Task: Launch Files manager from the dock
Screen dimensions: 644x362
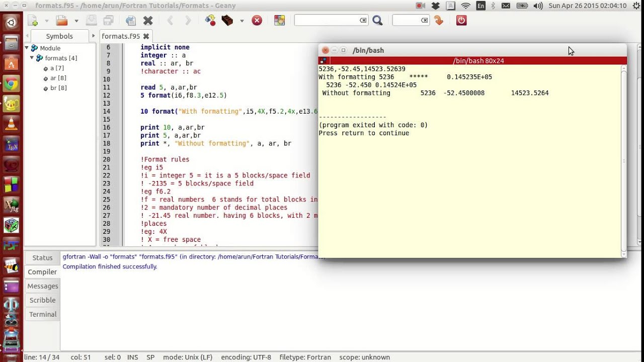Action: pos(11,43)
